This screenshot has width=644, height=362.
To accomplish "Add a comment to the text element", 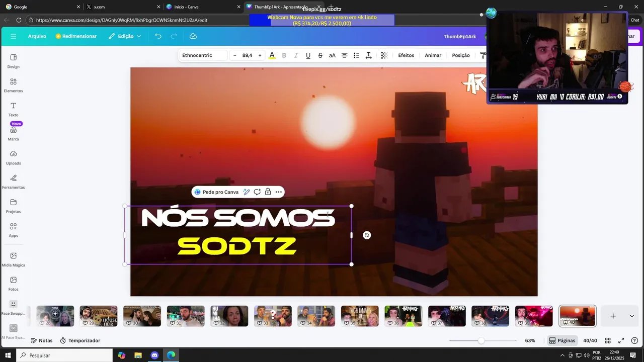I will [x=257, y=192].
